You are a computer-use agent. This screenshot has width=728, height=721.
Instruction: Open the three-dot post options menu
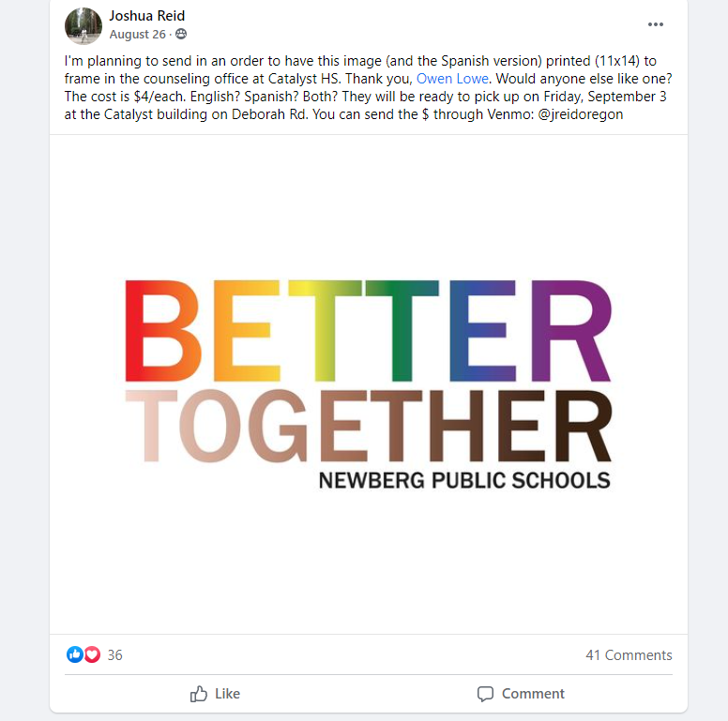click(655, 24)
